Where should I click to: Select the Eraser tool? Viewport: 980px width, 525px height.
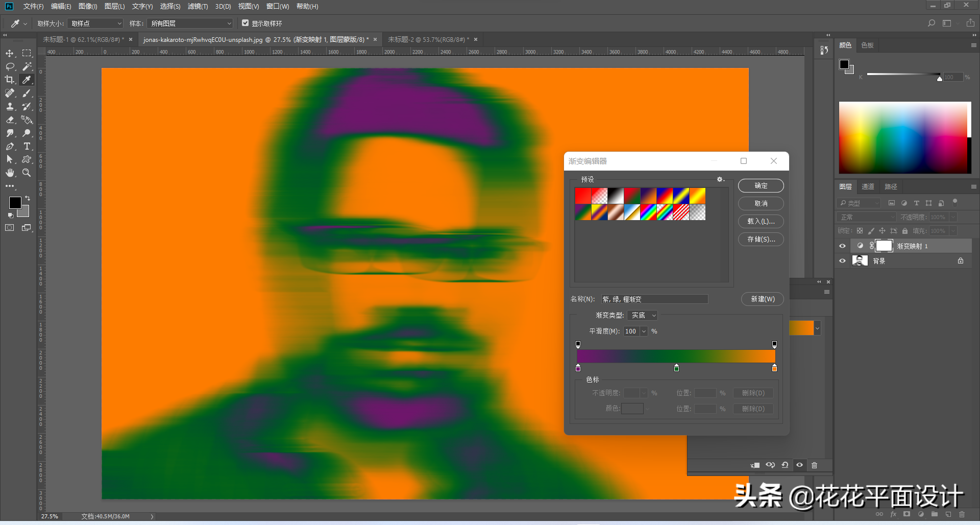point(10,120)
